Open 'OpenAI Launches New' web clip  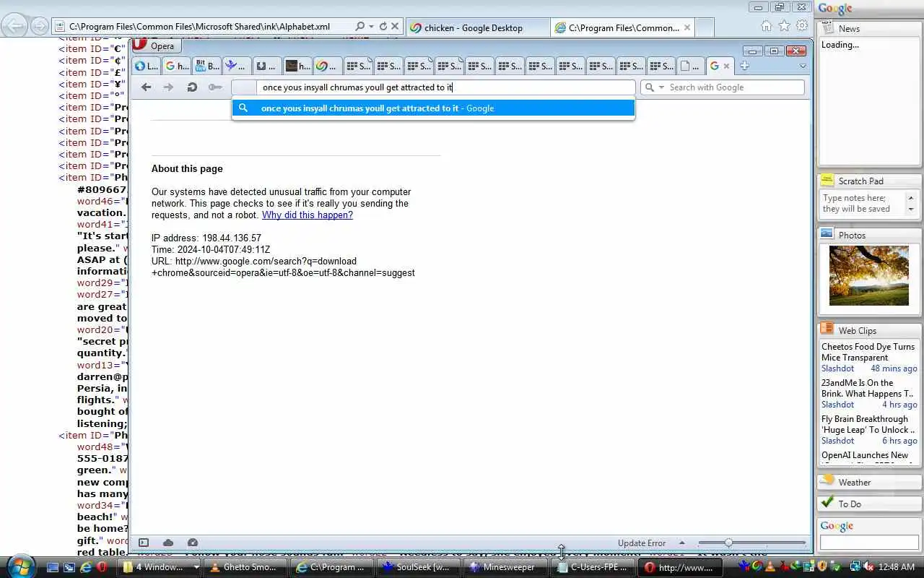(x=865, y=455)
